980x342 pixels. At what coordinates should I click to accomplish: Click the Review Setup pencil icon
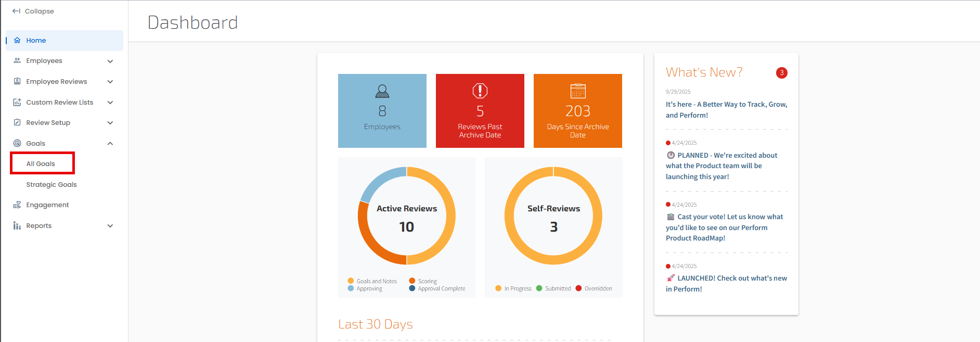click(x=17, y=122)
